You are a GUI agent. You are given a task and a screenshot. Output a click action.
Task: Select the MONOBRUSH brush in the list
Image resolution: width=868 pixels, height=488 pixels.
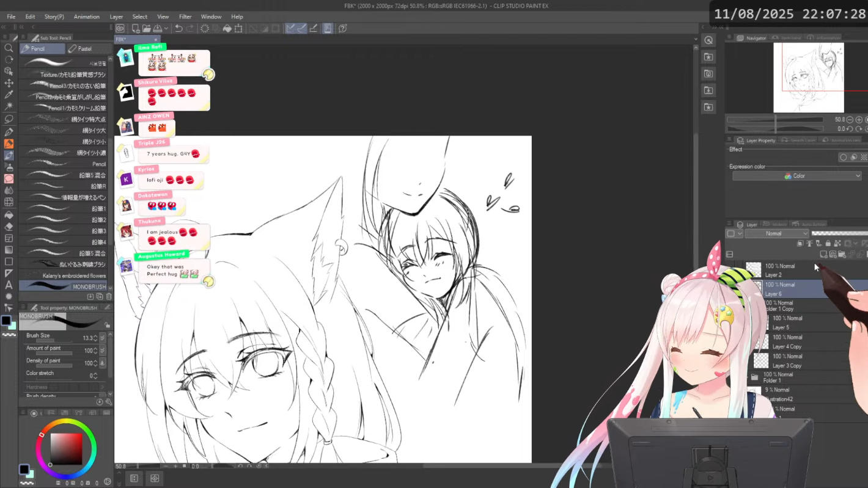[x=64, y=286]
